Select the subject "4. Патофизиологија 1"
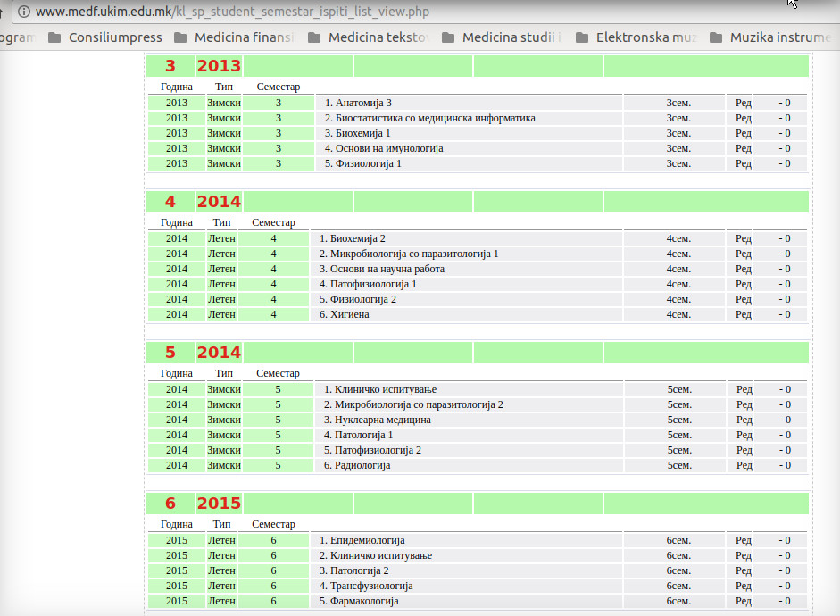Viewport: 840px width, 616px height. [368, 284]
